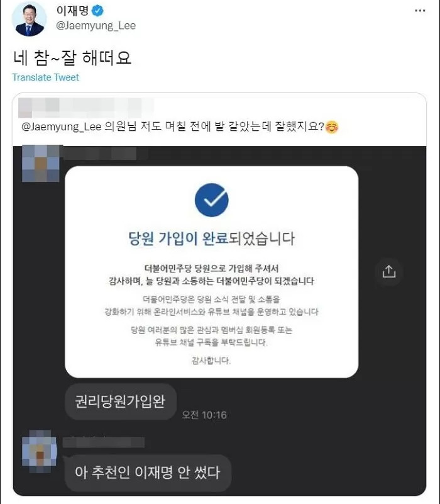This screenshot has width=440, height=504.
Task: Open the blurred quoted tweet author name
Action: (x=85, y=108)
